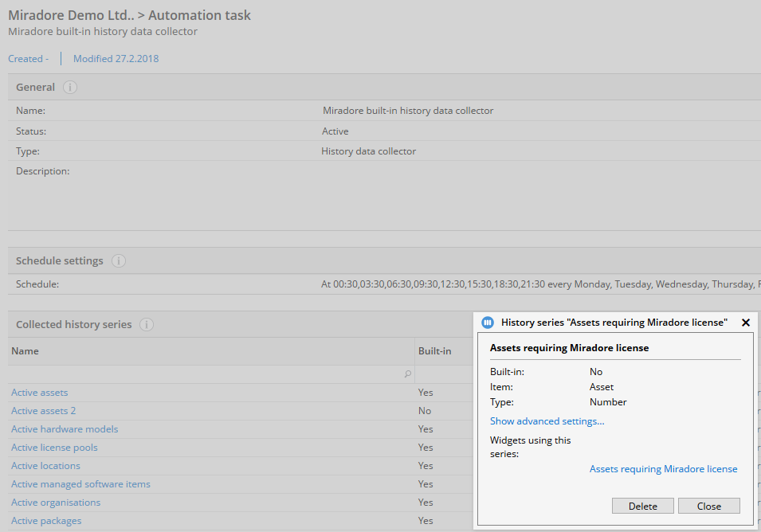The image size is (761, 532).
Task: Open the Assets requiring Miradore license widget link
Action: pos(664,469)
